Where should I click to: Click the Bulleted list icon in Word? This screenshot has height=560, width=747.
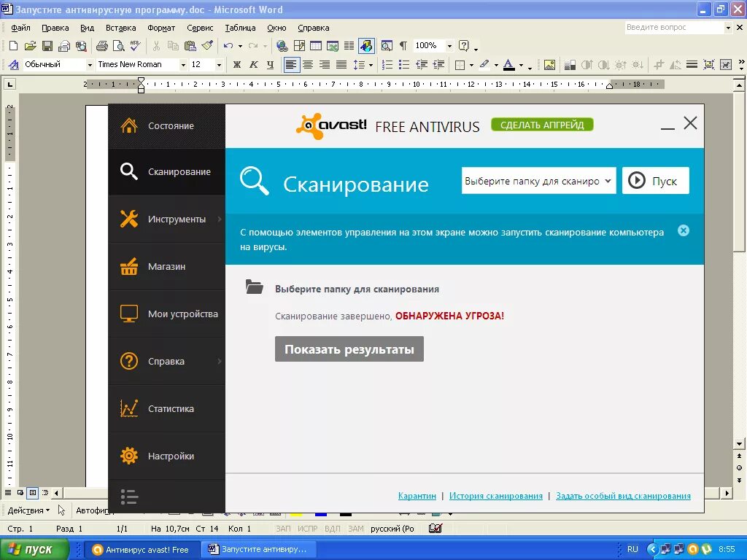(404, 64)
